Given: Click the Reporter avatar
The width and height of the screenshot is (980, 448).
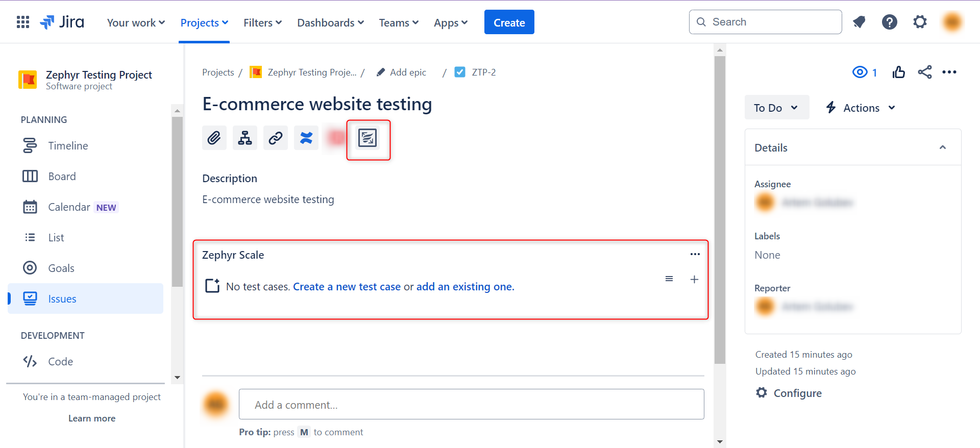Looking at the screenshot, I should coord(765,307).
